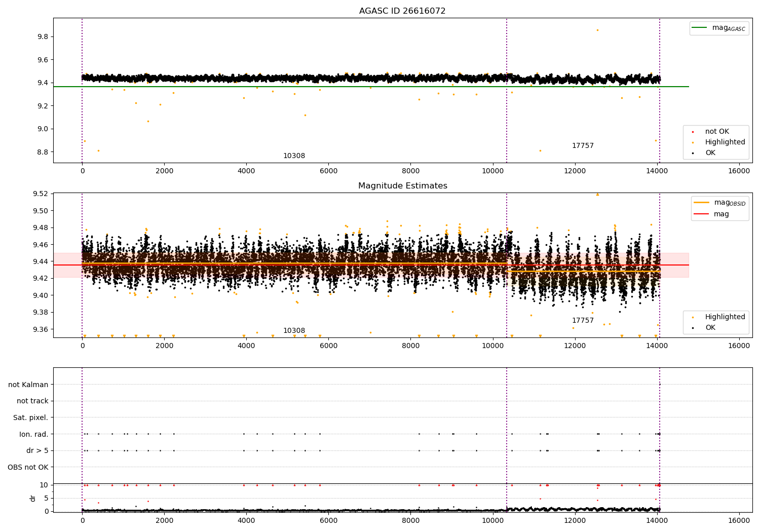Click the '9.40' y-axis tick label
760x532 pixels.
pyautogui.click(x=41, y=295)
